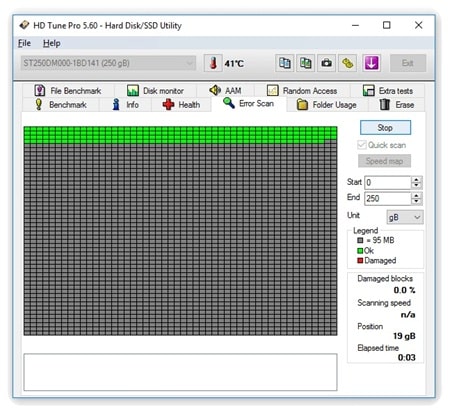Viewport: 450px width, 414px height.
Task: Click the purple download arrow icon
Action: coord(371,63)
